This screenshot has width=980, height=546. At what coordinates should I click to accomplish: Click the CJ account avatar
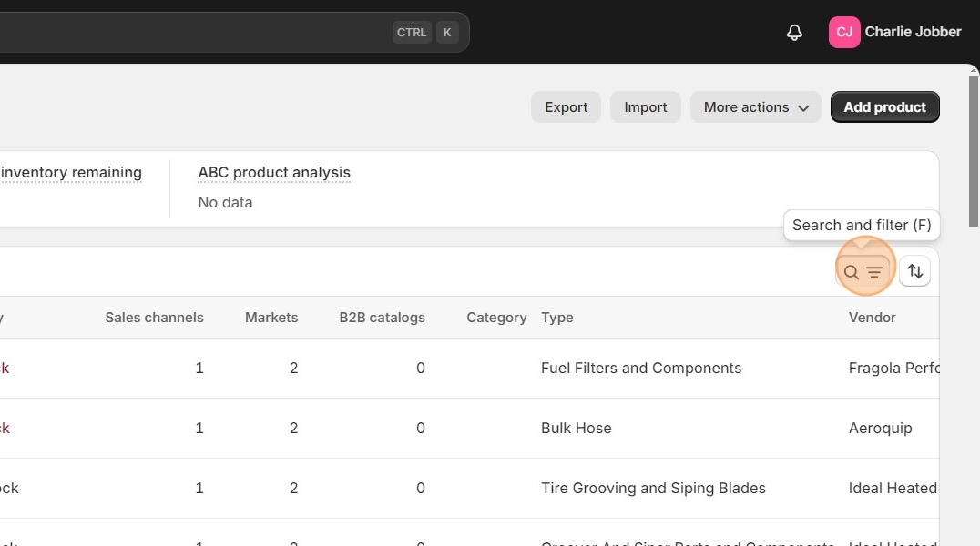[844, 33]
